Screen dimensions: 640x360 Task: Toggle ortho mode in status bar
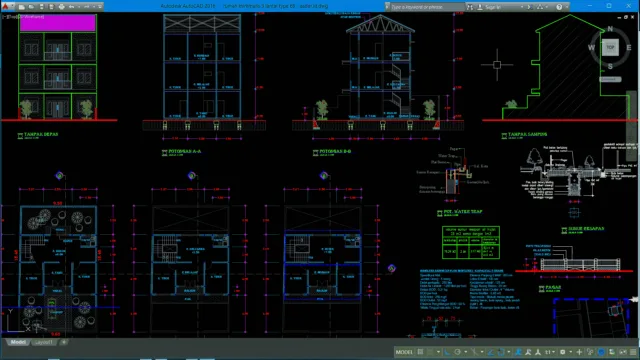pyautogui.click(x=447, y=352)
